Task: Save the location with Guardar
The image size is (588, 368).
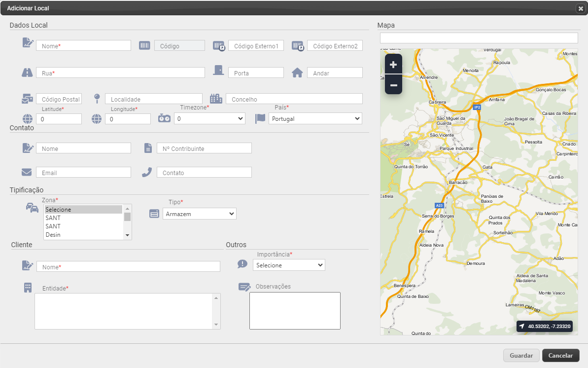Action: pyautogui.click(x=521, y=355)
